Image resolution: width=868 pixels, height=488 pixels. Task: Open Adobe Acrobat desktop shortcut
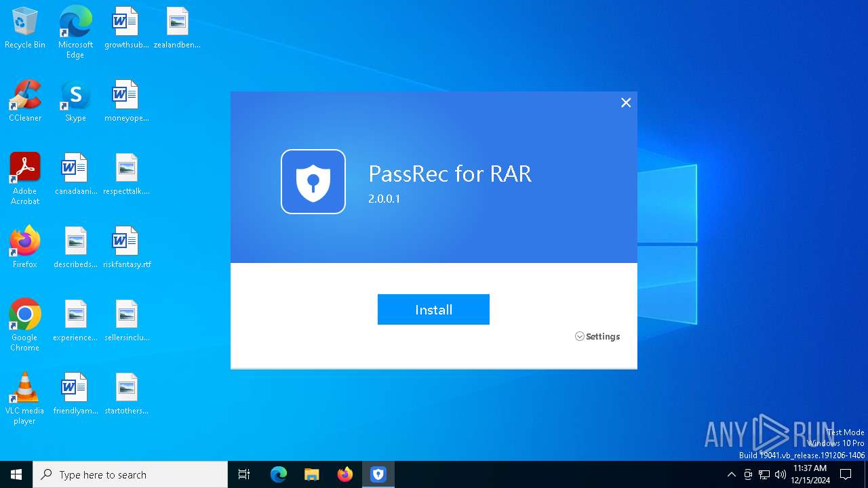25,179
